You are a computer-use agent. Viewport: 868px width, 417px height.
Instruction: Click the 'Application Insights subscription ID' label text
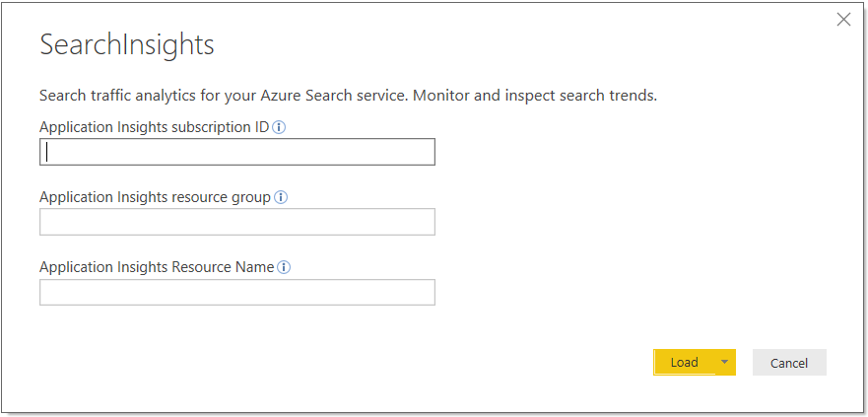tap(154, 127)
